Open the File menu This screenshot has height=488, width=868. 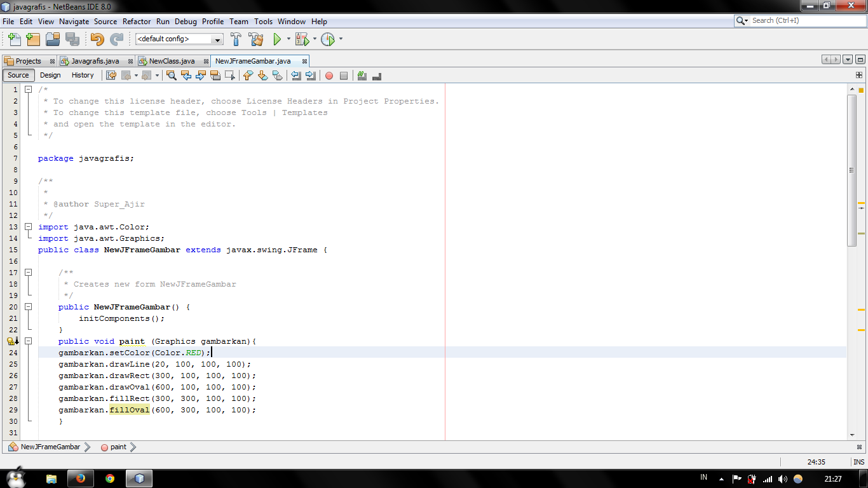[8, 22]
